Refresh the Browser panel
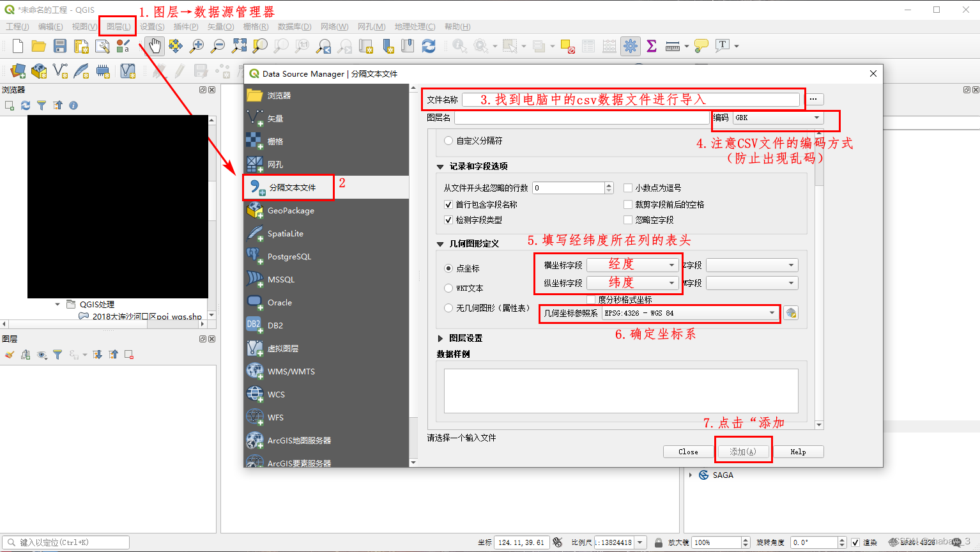Screen dimensions: 980x552 pos(26,105)
